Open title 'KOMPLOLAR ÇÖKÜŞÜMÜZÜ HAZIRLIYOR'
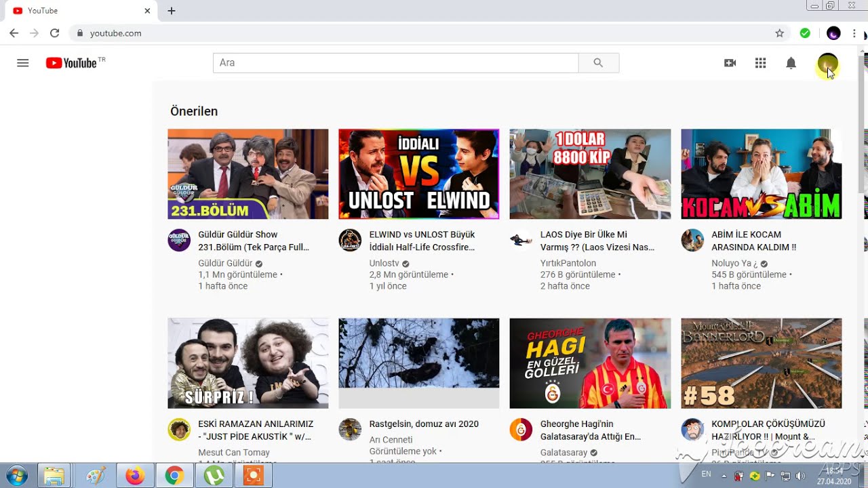Screen dimensions: 868x488 (768, 430)
